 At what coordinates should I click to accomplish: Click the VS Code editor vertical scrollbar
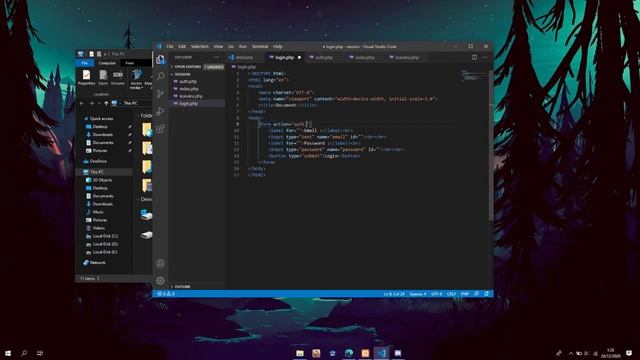(491, 145)
